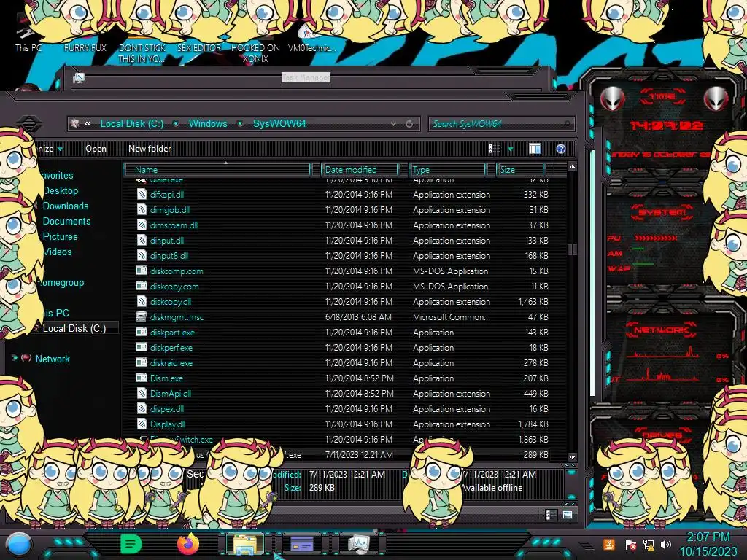
Task: Open the view options dropdown arrow
Action: (510, 149)
